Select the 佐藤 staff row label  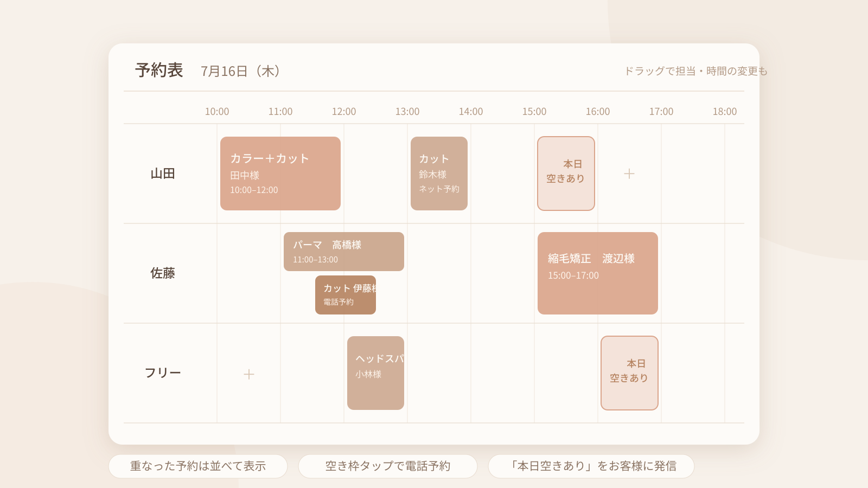163,273
